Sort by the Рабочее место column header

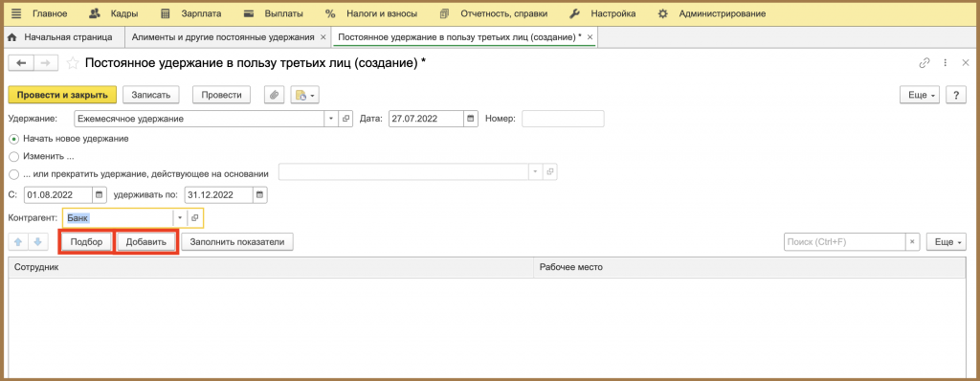tap(750, 267)
